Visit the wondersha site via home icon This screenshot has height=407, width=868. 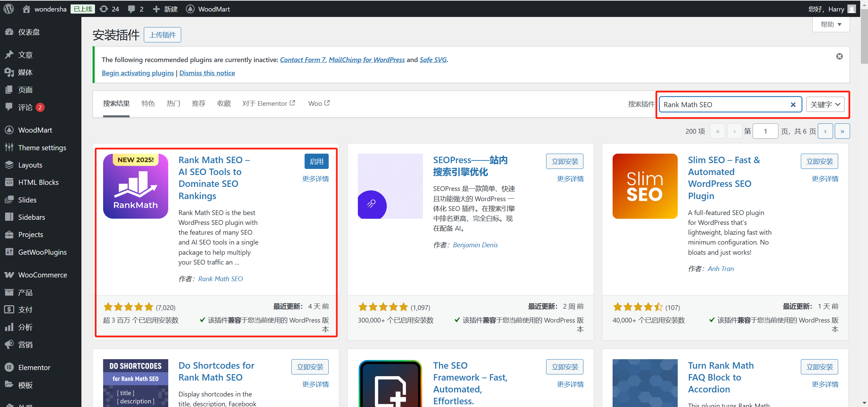tap(26, 9)
